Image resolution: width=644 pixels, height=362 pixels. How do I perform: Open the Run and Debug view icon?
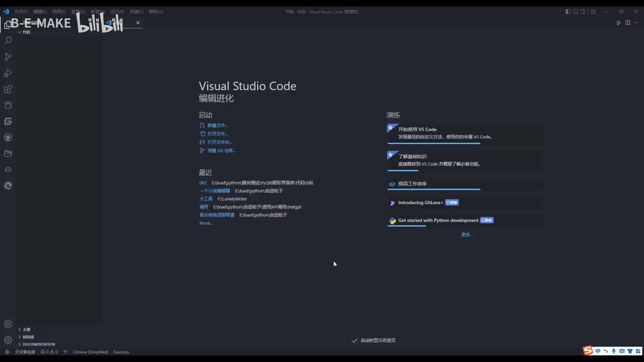(8, 73)
